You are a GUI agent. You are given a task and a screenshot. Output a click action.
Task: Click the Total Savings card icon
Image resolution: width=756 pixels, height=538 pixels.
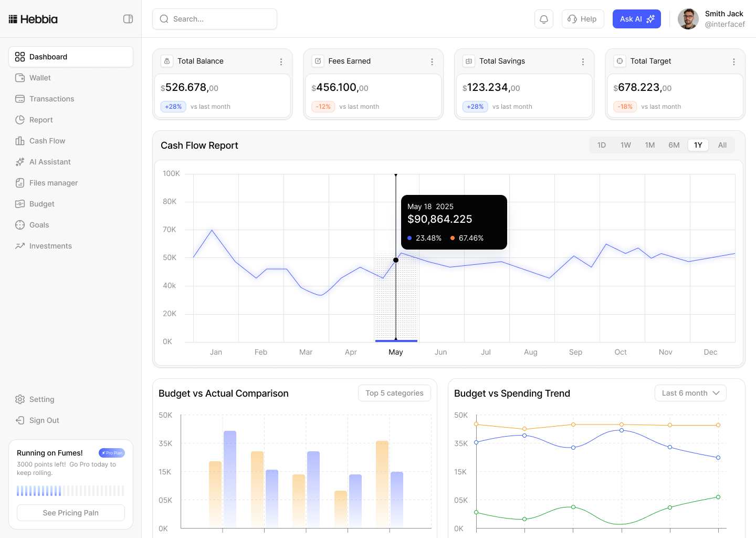point(469,61)
